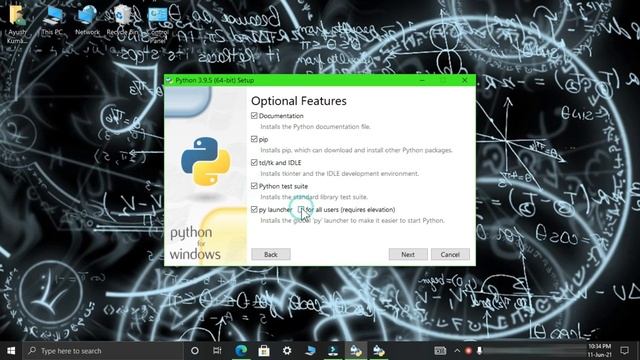This screenshot has width=640, height=360.
Task: Launch Microsoft Edge from the taskbar
Action: (x=241, y=351)
